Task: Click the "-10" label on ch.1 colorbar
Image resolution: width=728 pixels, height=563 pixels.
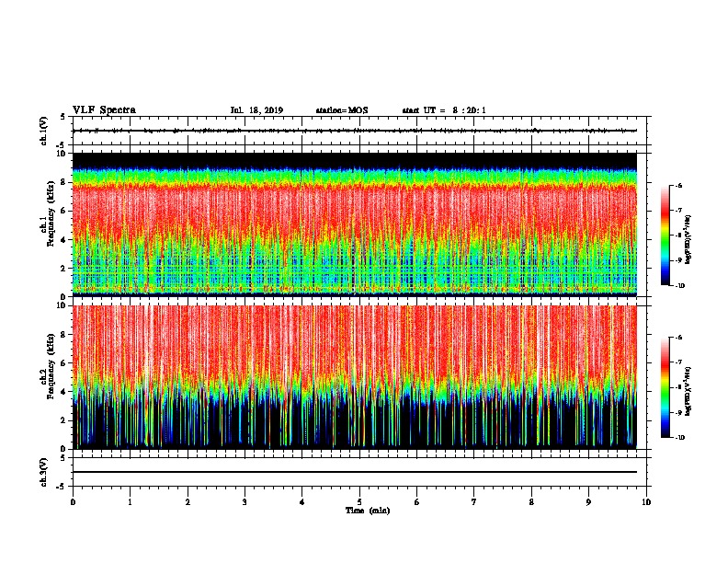Action: (x=680, y=286)
